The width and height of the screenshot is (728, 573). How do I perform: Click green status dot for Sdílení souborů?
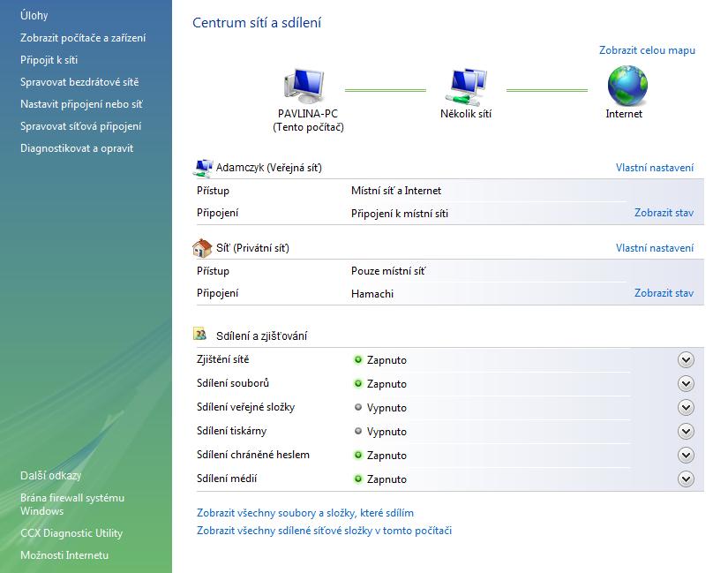[x=358, y=383]
